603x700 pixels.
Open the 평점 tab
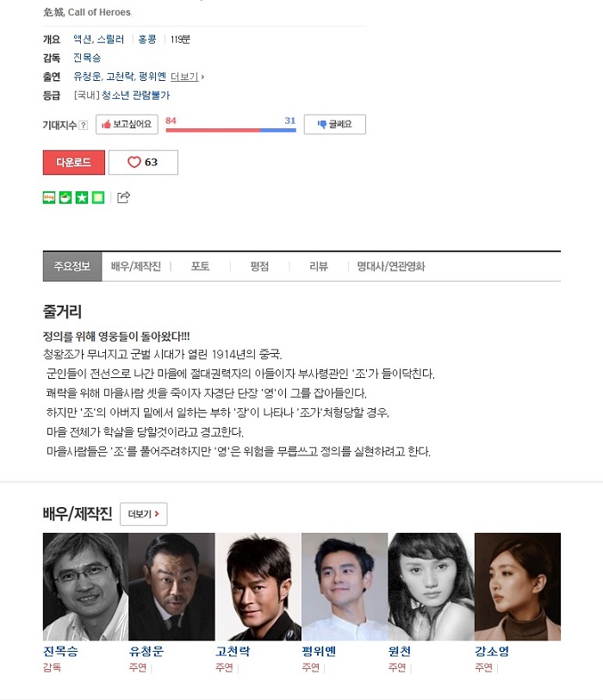pos(259,267)
